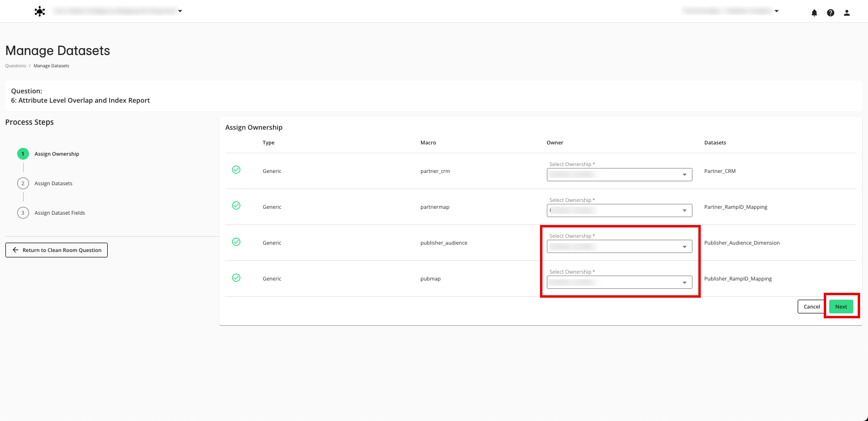Click the Assign Datasets step label
This screenshot has width=868, height=421.
click(x=53, y=183)
